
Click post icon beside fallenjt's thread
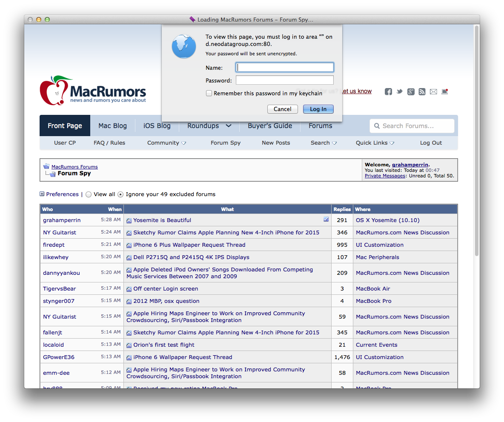click(x=129, y=333)
